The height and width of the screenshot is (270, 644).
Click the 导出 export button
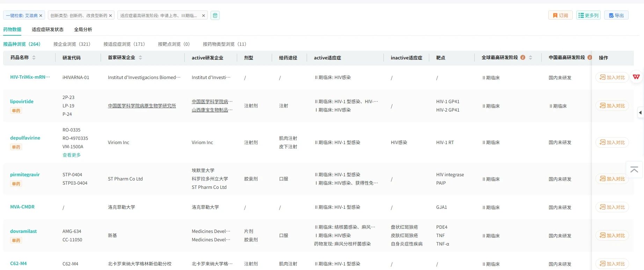(616, 15)
